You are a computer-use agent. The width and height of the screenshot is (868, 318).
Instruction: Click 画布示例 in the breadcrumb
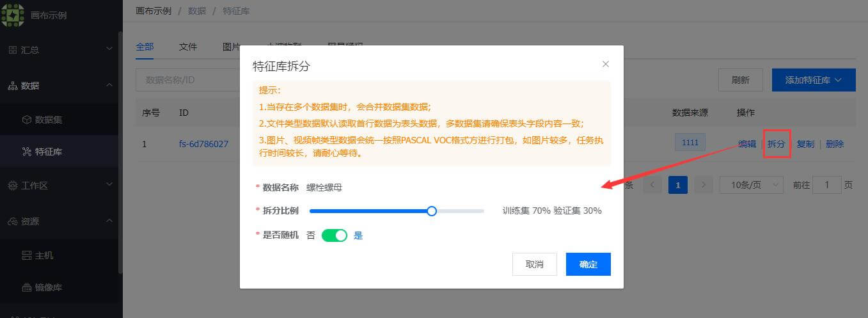[x=154, y=11]
